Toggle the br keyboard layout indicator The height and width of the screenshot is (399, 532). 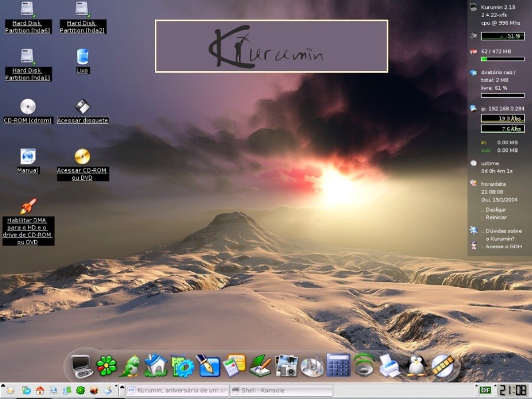pos(485,390)
